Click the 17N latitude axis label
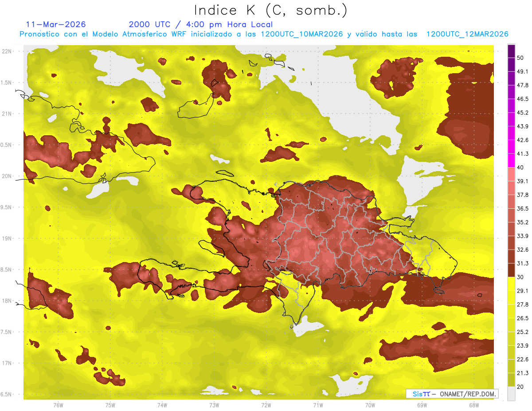The height and width of the screenshot is (411, 532). (7, 363)
